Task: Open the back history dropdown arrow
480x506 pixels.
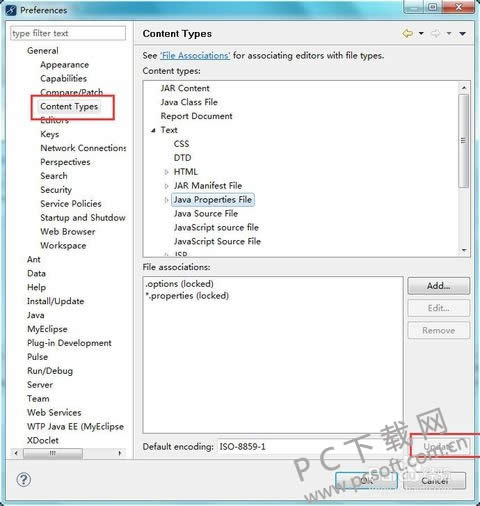Action: click(x=421, y=33)
